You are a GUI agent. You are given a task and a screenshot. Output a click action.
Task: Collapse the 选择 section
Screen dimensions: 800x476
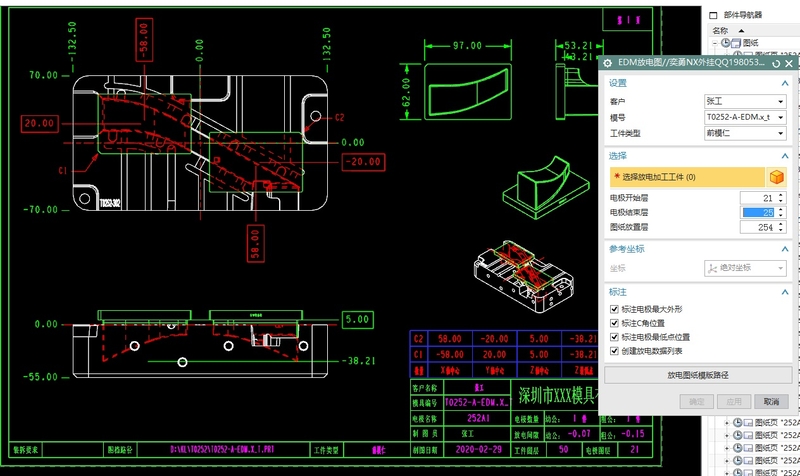(x=785, y=156)
